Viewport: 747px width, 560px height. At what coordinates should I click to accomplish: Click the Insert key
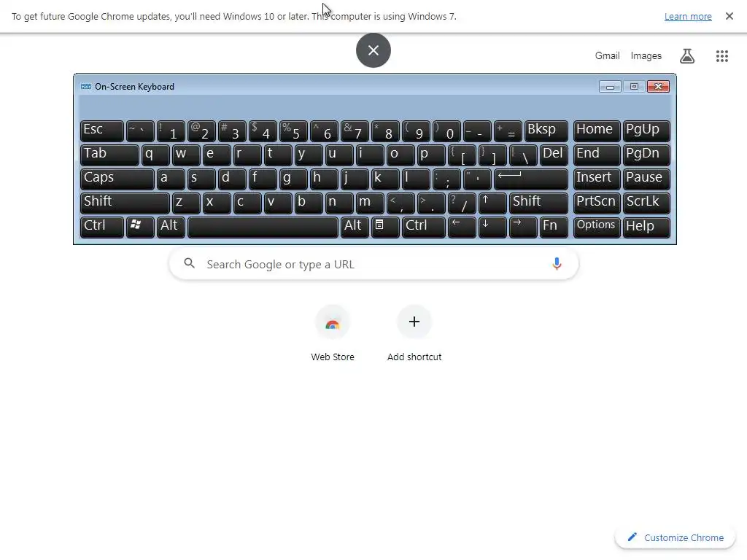point(597,179)
